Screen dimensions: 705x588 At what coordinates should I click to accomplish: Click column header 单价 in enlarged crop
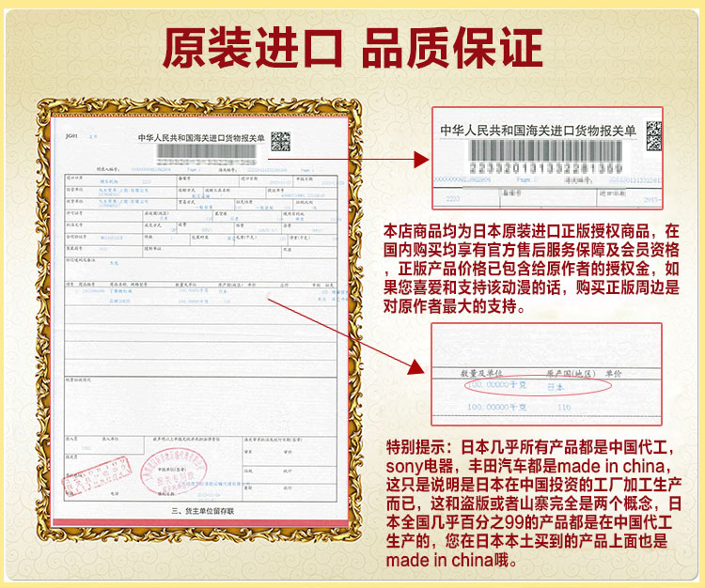pyautogui.click(x=613, y=373)
